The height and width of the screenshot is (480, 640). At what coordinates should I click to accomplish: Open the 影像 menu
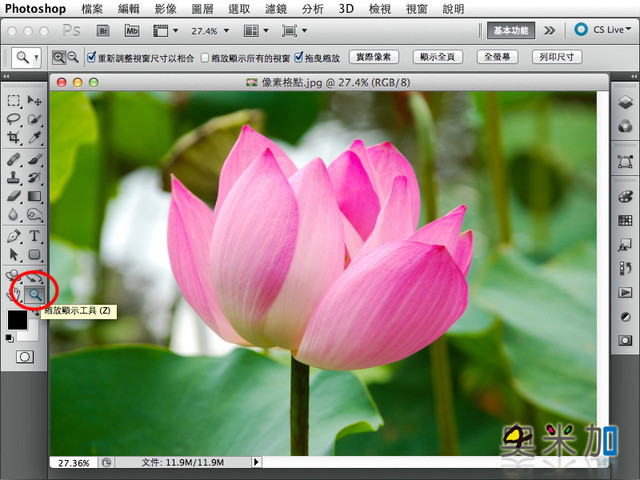(166, 9)
